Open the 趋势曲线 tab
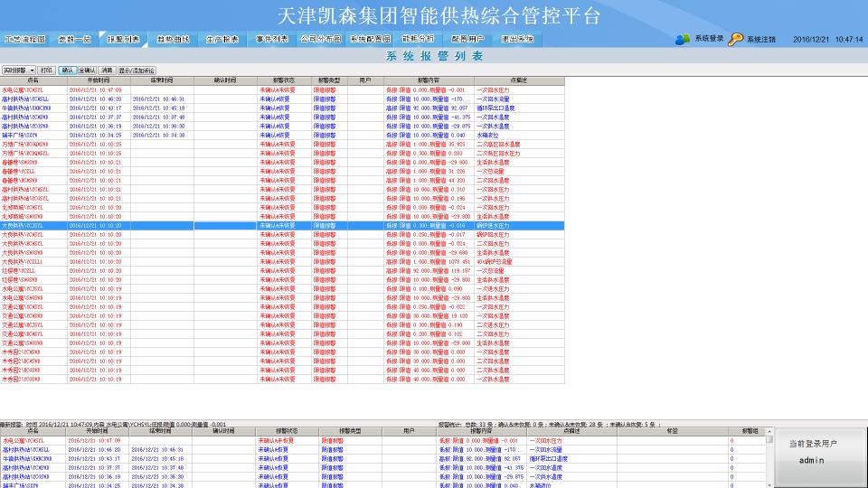Viewport: 868px width, 488px height. [x=173, y=40]
